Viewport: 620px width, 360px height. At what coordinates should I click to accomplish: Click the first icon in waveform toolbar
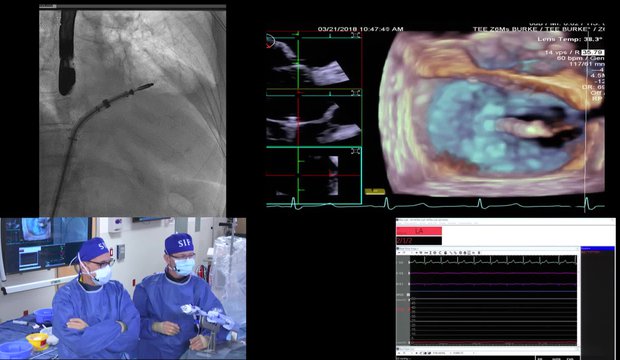399,253
